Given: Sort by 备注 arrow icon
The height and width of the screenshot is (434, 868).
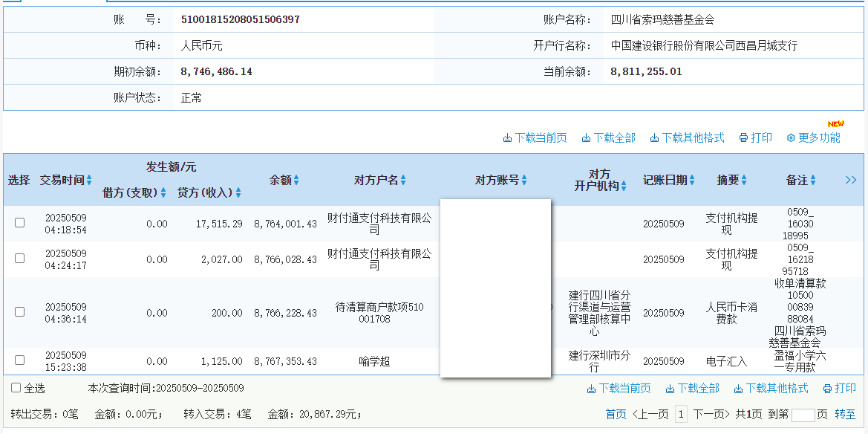Looking at the screenshot, I should click(813, 180).
